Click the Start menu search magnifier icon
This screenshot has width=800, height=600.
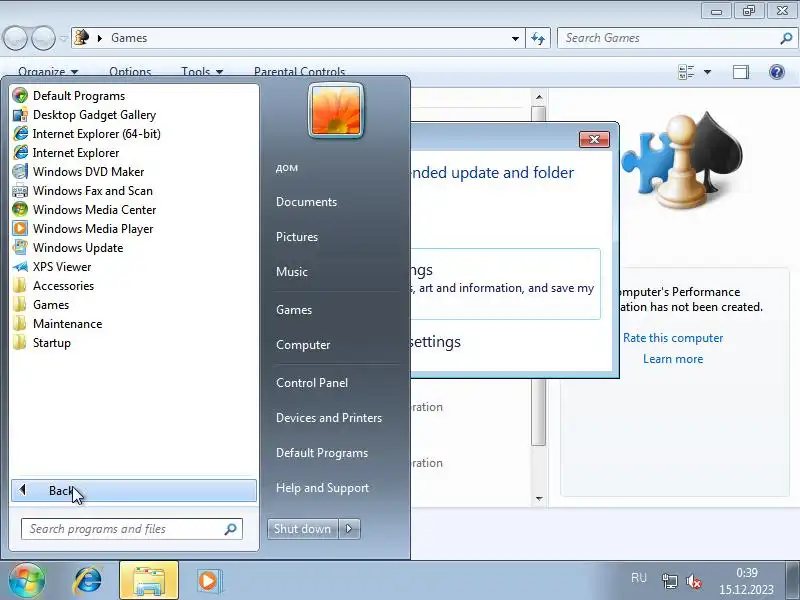[231, 529]
